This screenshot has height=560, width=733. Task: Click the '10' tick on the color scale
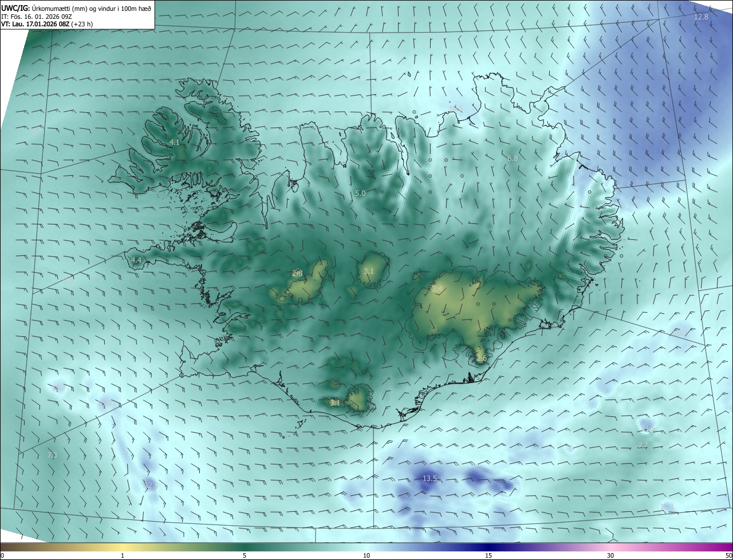pos(366,555)
